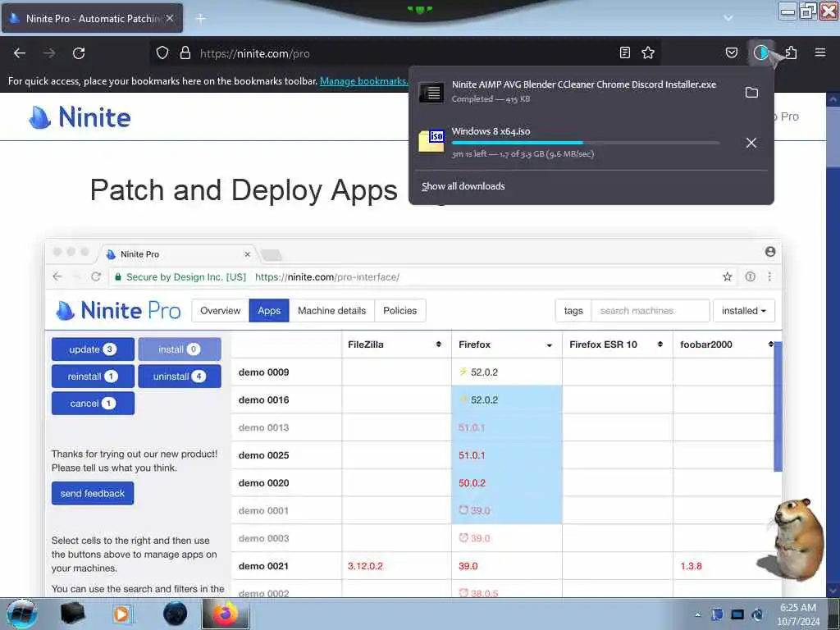This screenshot has width=840, height=630.
Task: Select the Ninite Pro tab
Action: pos(92,18)
